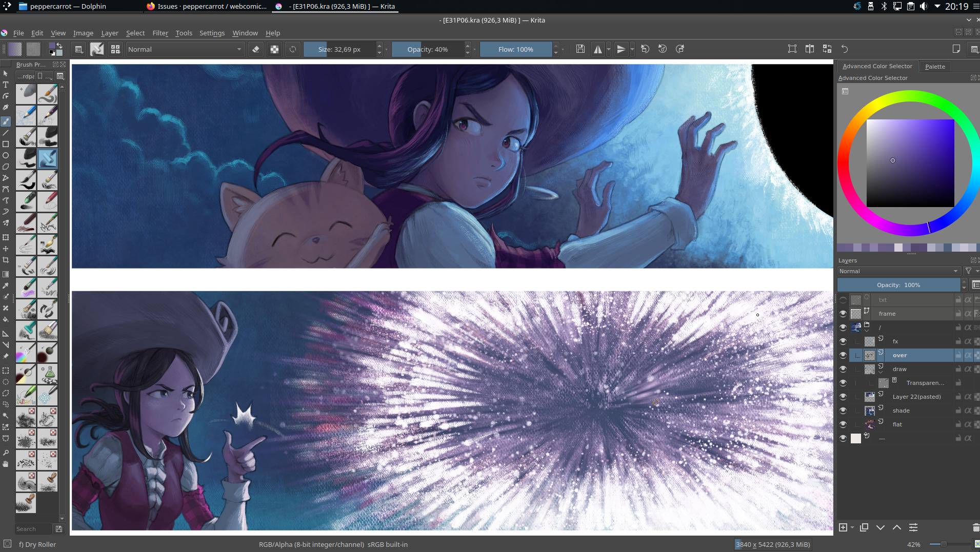Hide the frame layer with eye icon
The image size is (980, 552).
(843, 314)
